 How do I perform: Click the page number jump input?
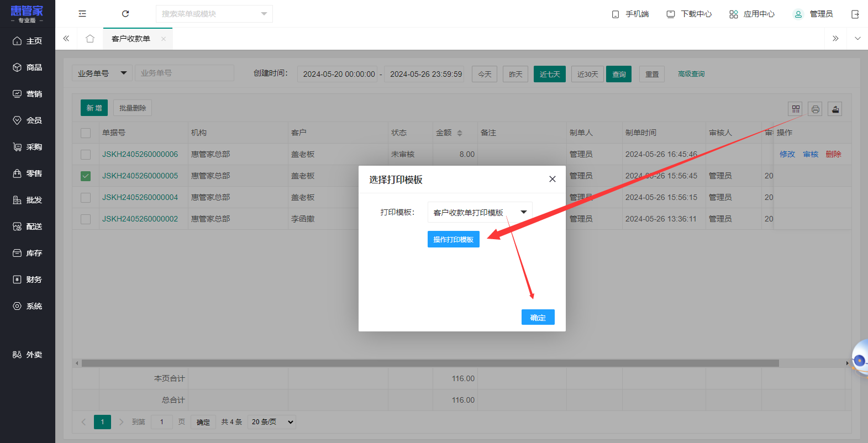pos(161,422)
